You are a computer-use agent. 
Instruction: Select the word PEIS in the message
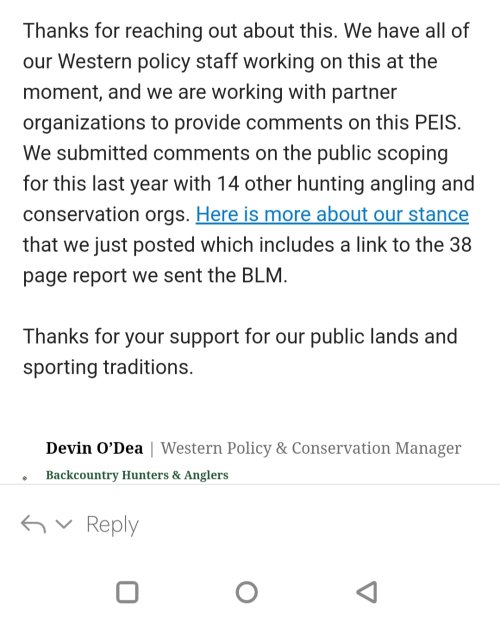tap(436, 122)
